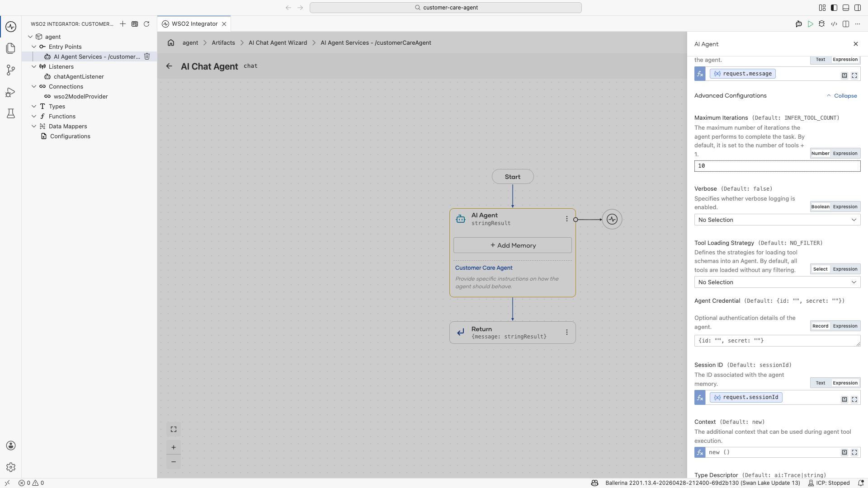
Task: Open three-dot menu on AI Agent node
Action: point(566,219)
